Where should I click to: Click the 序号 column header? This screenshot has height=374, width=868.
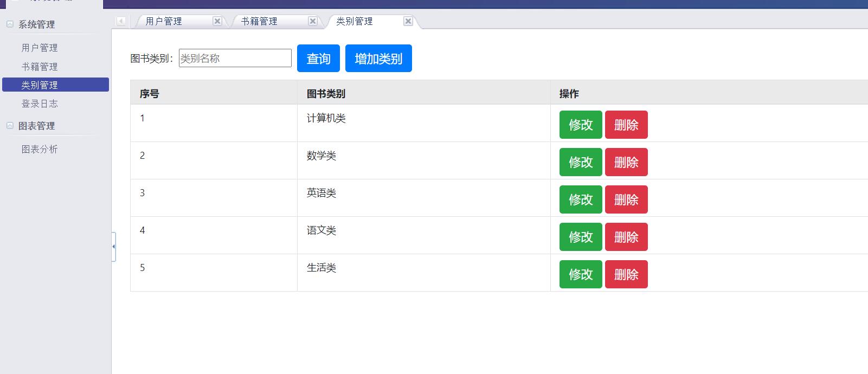214,93
